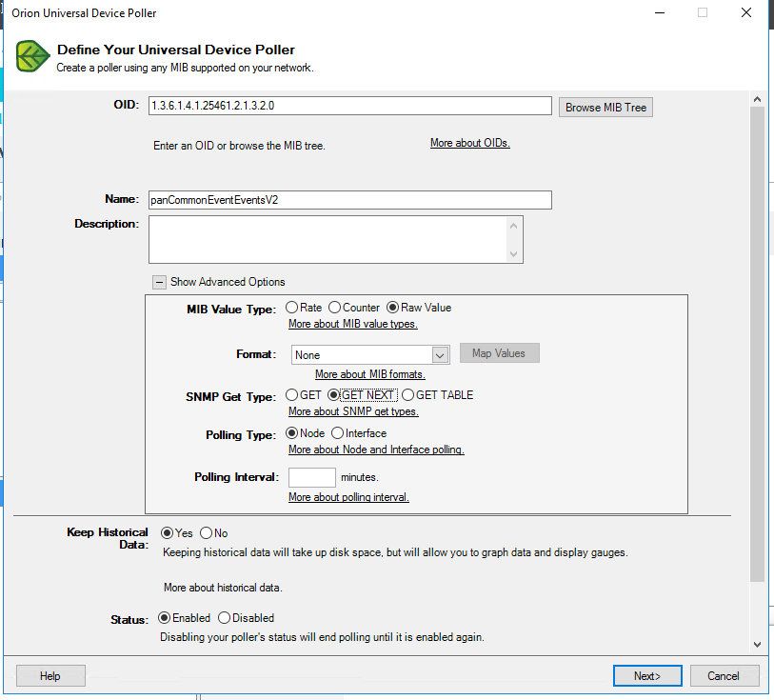
Task: Close the Orion Universal Device Poller window
Action: click(x=746, y=12)
